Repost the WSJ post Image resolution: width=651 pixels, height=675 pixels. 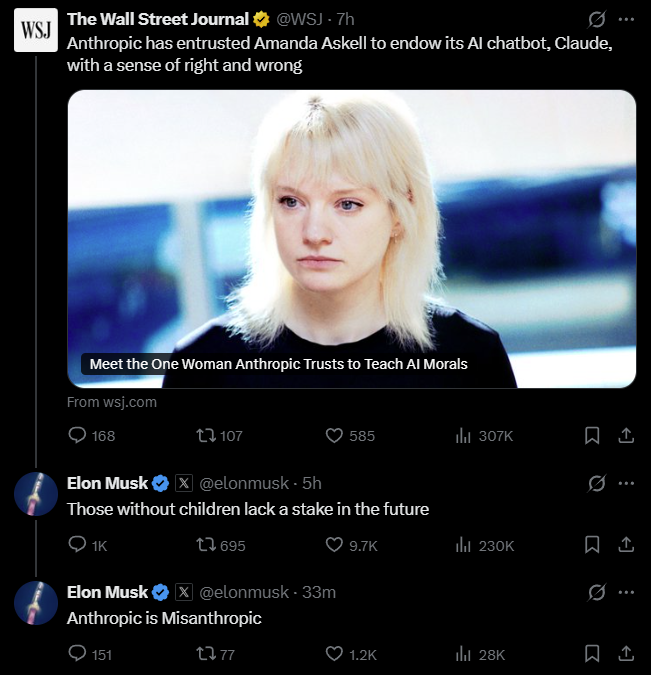[x=206, y=435]
